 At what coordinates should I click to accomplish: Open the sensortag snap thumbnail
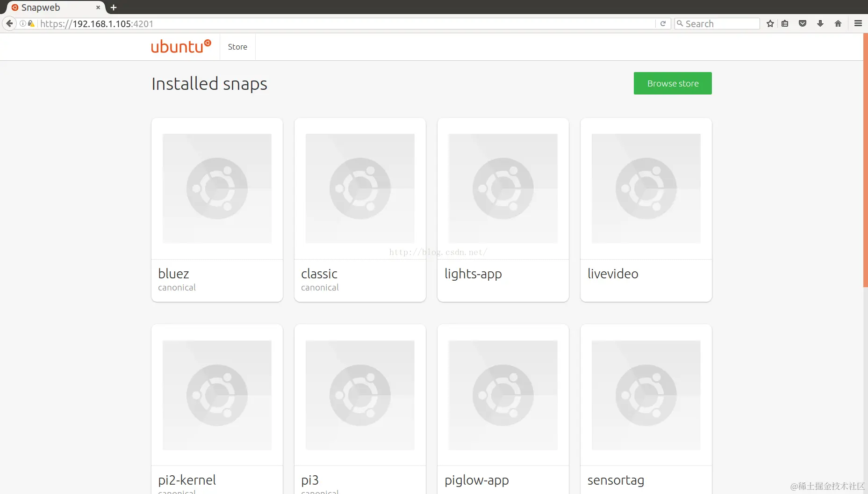coord(646,395)
